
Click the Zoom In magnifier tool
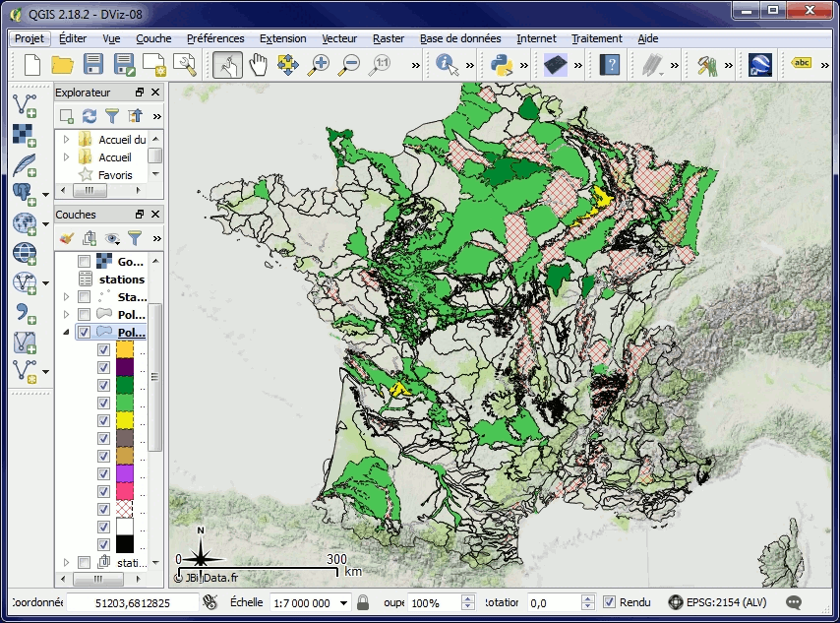pyautogui.click(x=319, y=65)
